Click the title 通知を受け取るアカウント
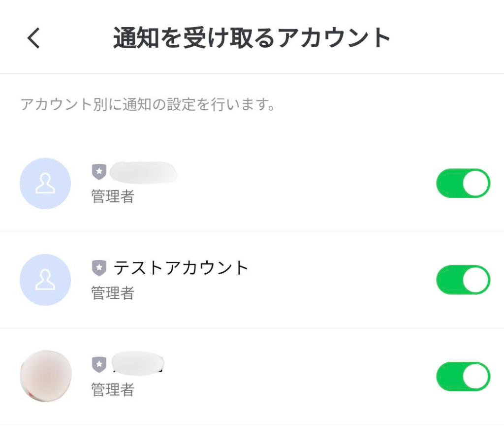 click(x=252, y=37)
